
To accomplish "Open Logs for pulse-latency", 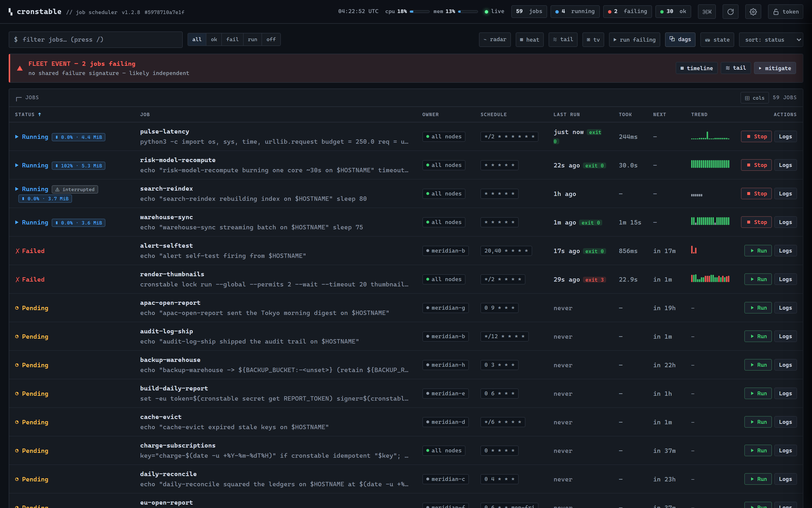I will coord(785,136).
